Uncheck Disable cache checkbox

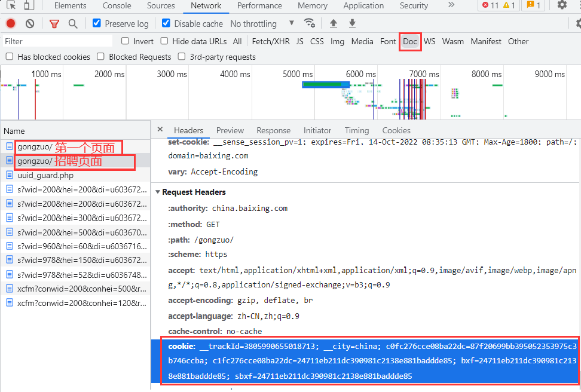click(166, 23)
